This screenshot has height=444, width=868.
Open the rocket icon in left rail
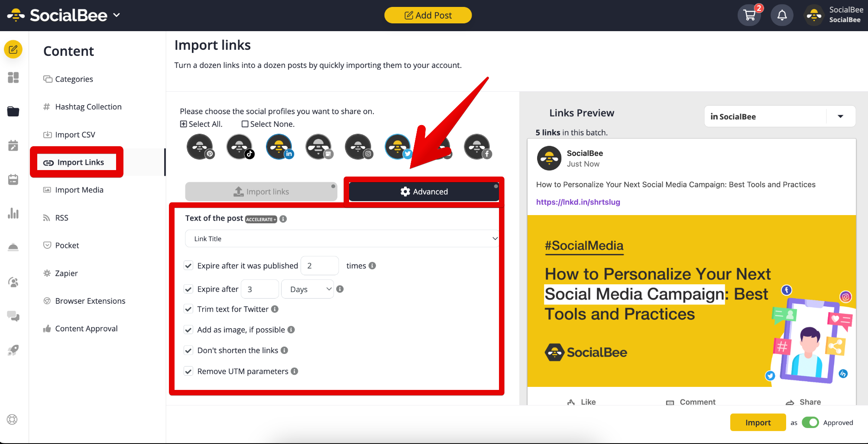tap(13, 350)
